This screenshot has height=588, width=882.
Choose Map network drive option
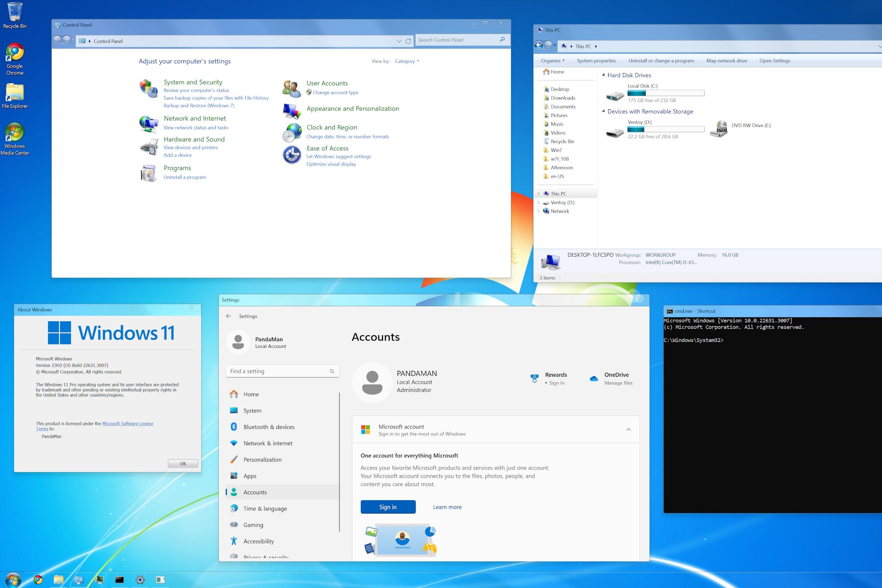[x=727, y=60]
